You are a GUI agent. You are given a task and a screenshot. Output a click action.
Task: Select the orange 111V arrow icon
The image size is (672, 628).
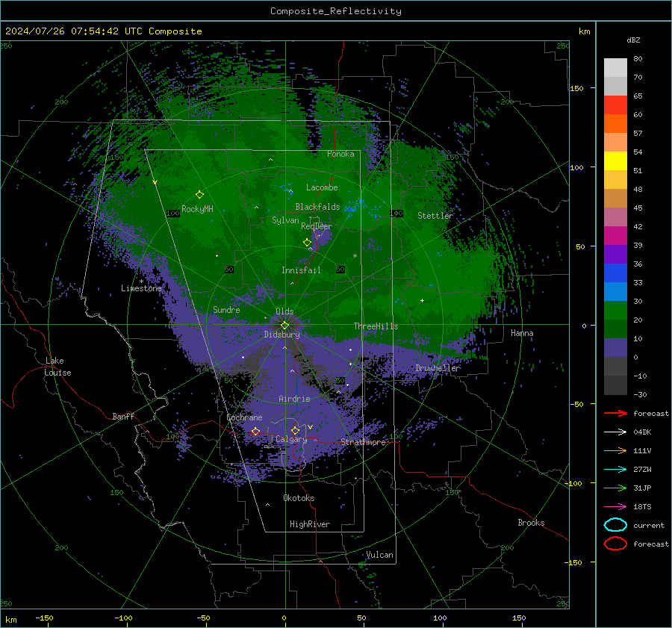tap(615, 450)
